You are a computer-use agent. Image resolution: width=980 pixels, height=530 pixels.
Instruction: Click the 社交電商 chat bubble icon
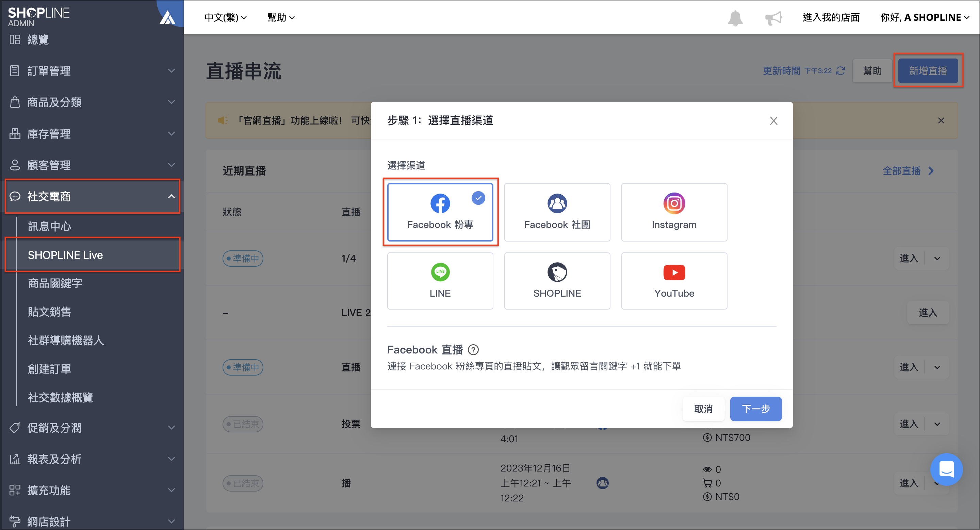tap(14, 196)
